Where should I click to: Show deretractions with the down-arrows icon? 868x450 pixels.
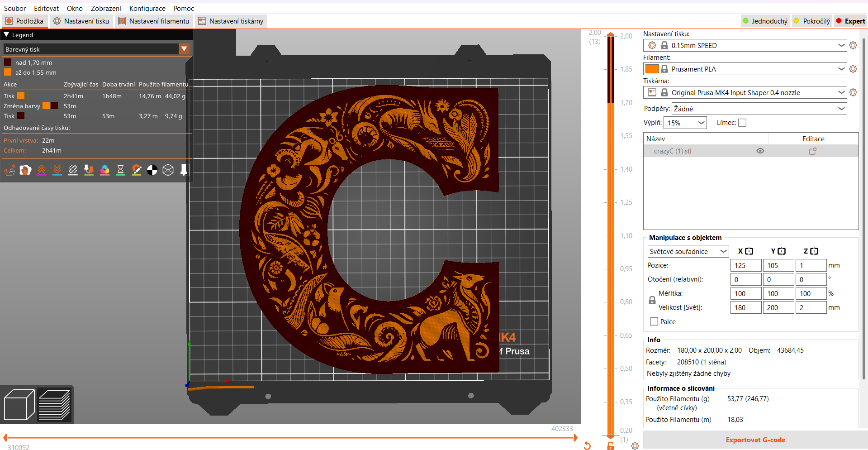point(57,170)
